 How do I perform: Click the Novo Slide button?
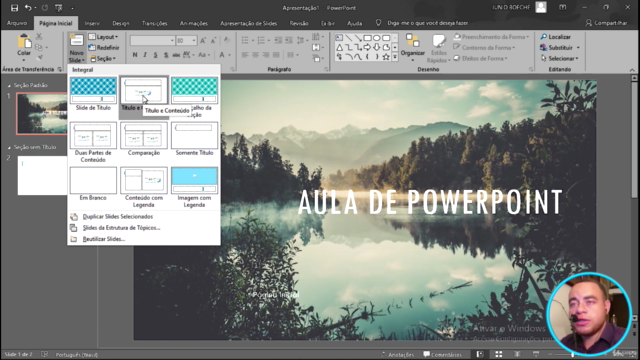point(76,48)
